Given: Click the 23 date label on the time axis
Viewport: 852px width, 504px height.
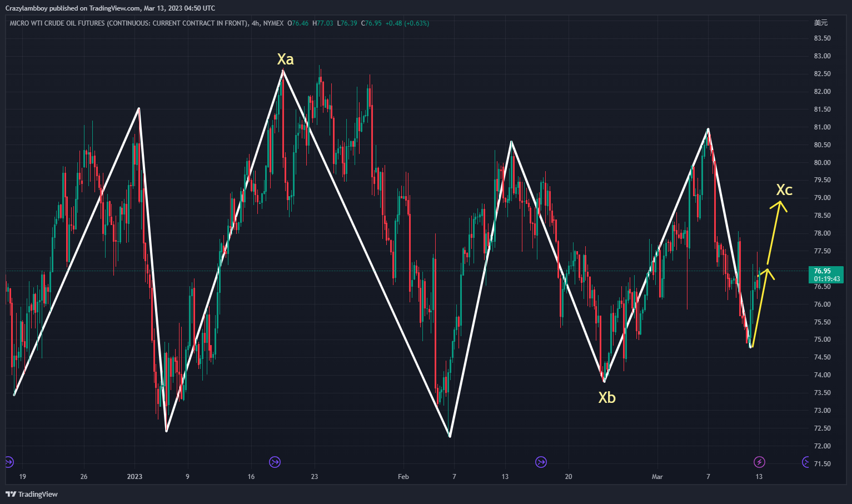Looking at the screenshot, I should coord(315,477).
